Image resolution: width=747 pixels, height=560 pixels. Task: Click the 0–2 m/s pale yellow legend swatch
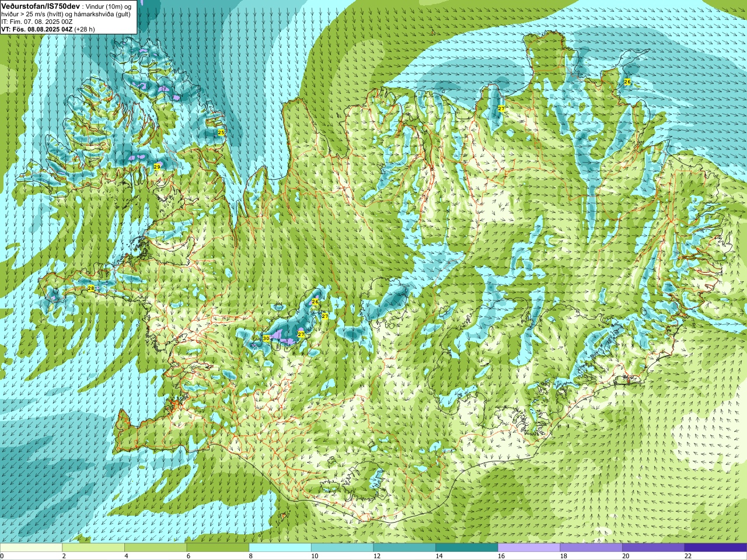tap(31, 548)
